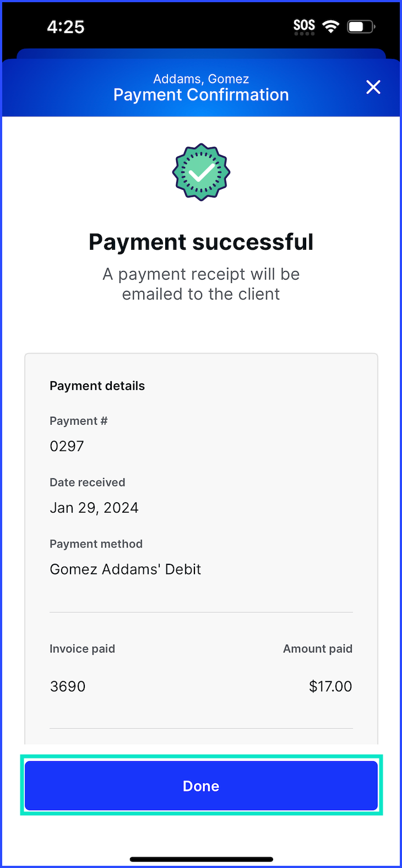
Task: Tap the Invoice paid column label
Action: [x=82, y=649]
